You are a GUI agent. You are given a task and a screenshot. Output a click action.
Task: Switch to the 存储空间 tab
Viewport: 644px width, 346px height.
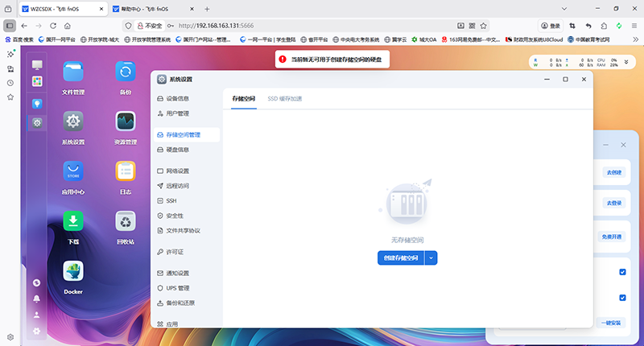244,98
